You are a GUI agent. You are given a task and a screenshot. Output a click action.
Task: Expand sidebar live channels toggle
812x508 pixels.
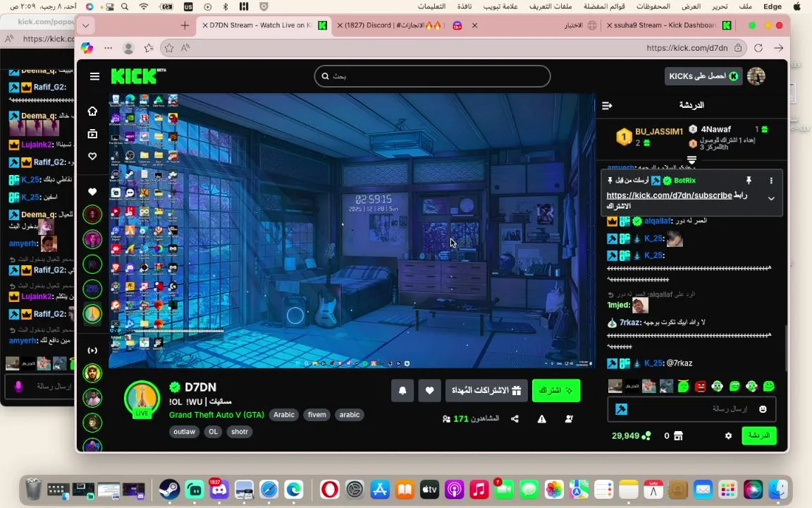pyautogui.click(x=92, y=351)
